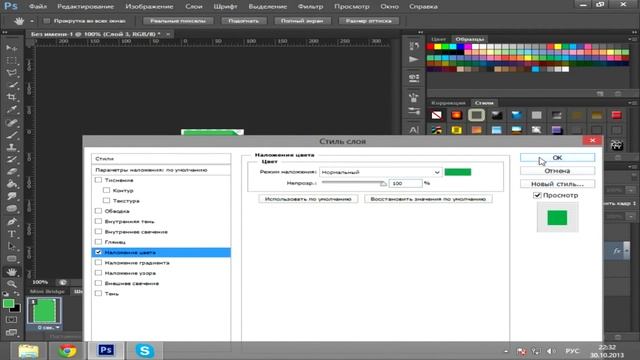This screenshot has width=640, height=360.
Task: Open the Actions panel play icon
Action: 414,60
